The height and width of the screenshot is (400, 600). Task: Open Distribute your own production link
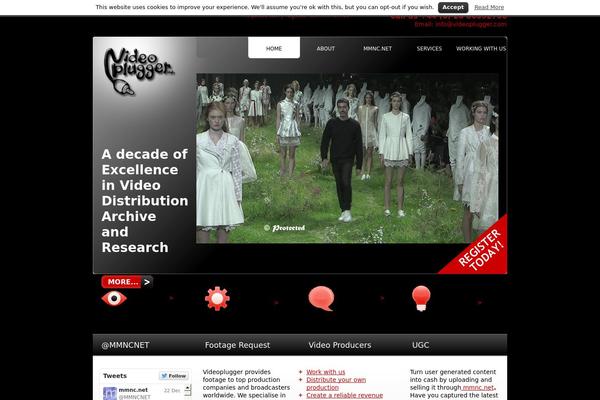tap(336, 384)
